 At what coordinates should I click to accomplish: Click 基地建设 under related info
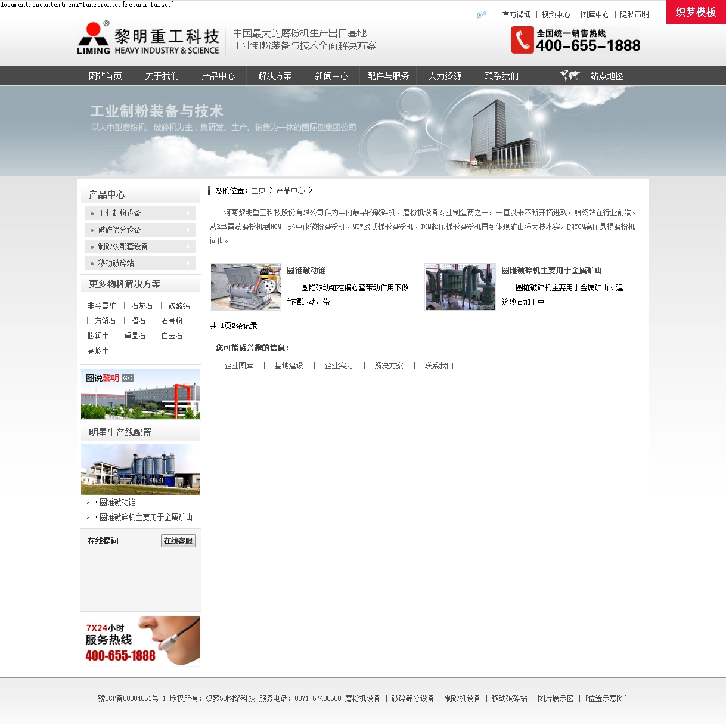[x=288, y=365]
